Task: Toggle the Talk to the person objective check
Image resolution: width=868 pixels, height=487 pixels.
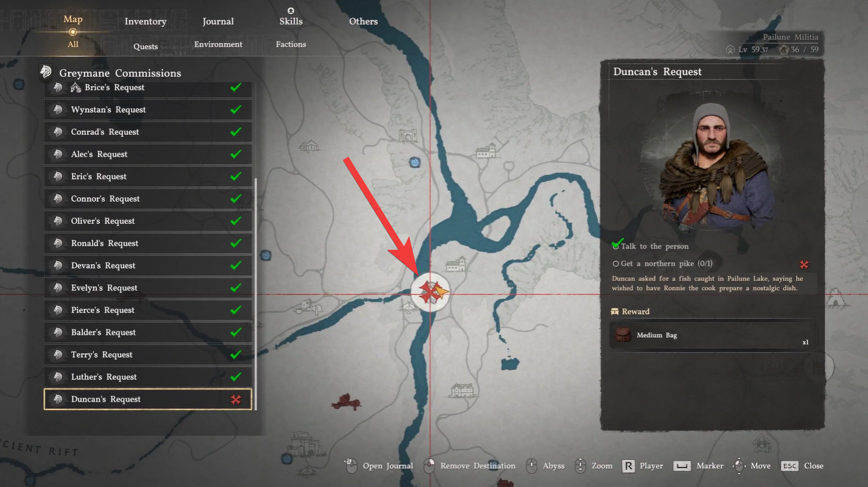Action: pos(617,245)
